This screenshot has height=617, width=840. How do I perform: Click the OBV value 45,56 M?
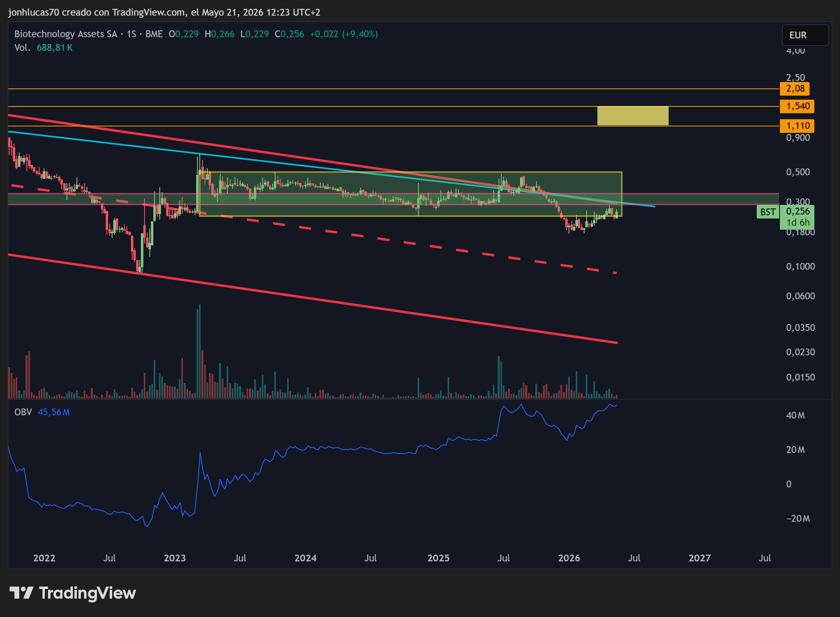click(54, 412)
